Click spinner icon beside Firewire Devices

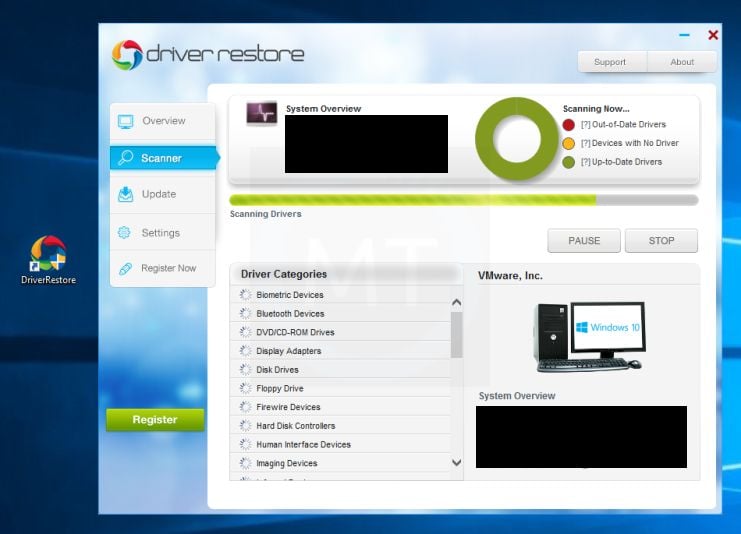245,407
